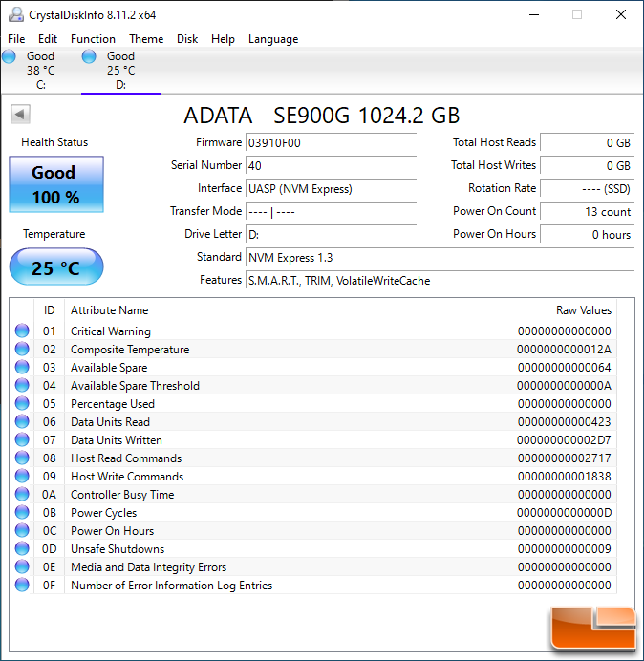Click raw value 0000000000000D
Viewport: 644px width, 661px height.
(564, 513)
